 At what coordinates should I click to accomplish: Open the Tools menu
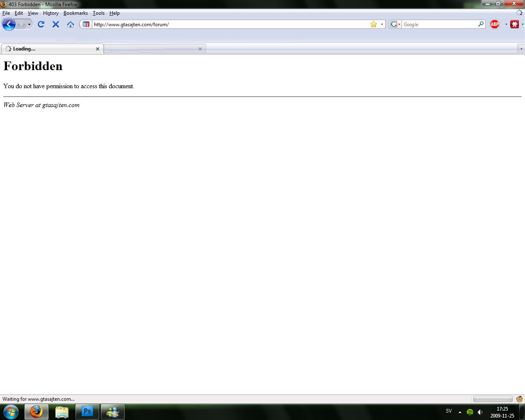[x=98, y=13]
